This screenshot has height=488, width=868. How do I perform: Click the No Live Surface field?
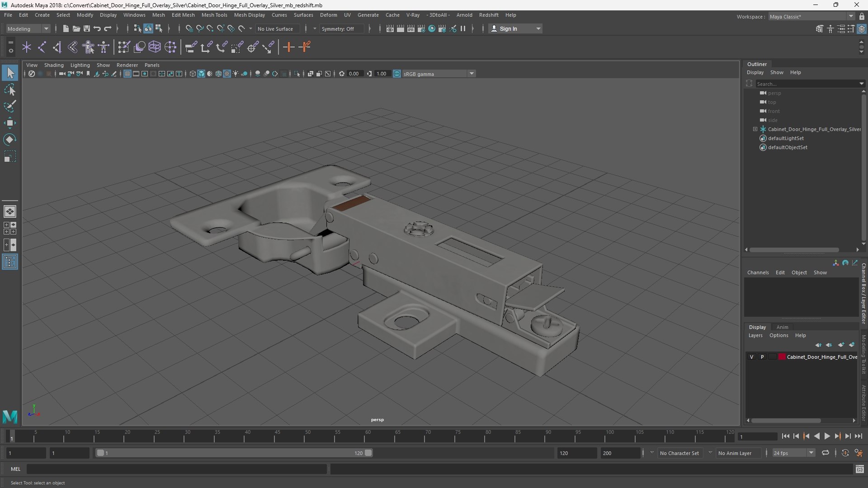pyautogui.click(x=277, y=28)
